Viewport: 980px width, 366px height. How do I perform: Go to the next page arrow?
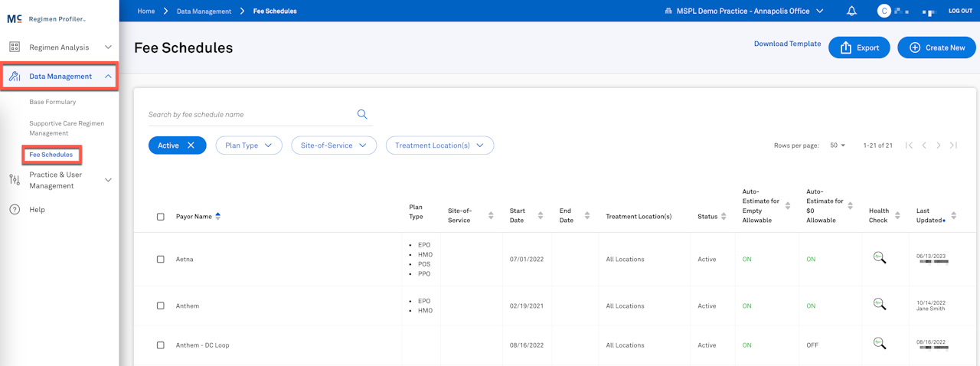(939, 145)
